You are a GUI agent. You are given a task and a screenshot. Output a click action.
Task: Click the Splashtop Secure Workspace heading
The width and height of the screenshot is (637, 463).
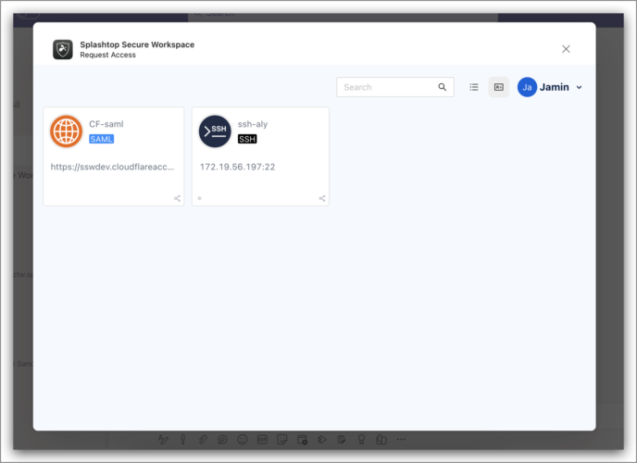pos(137,44)
